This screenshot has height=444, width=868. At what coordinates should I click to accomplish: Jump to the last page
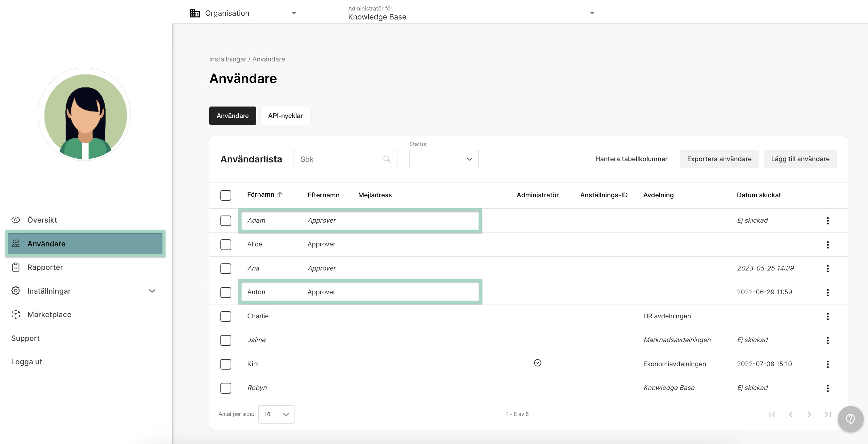[828, 414]
